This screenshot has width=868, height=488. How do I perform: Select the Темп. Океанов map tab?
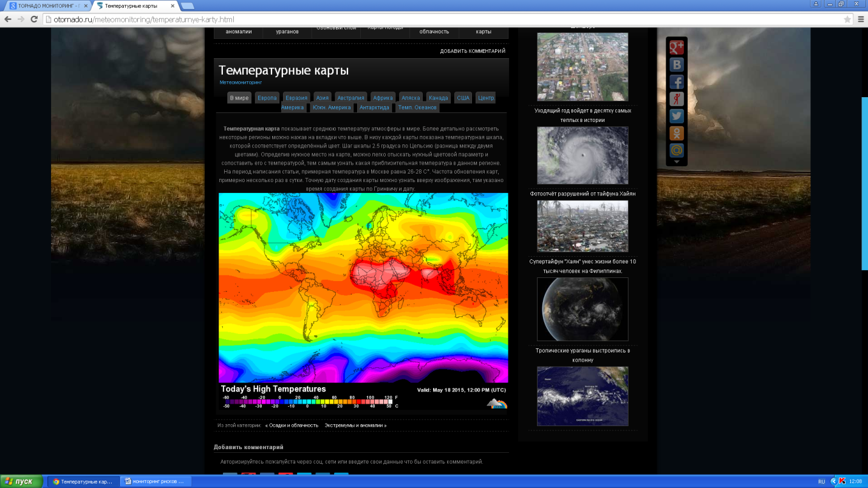coord(417,107)
